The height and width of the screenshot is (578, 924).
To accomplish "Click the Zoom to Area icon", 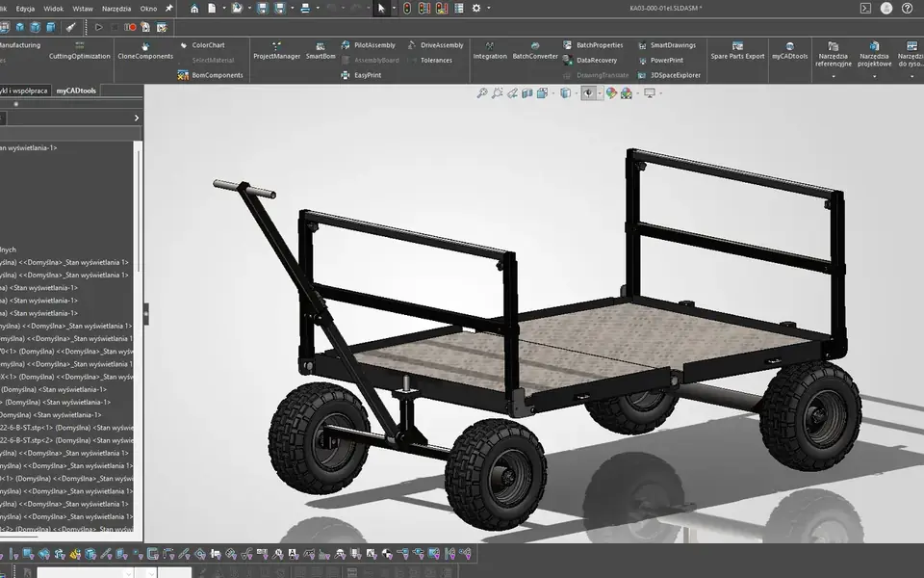I will click(x=498, y=93).
